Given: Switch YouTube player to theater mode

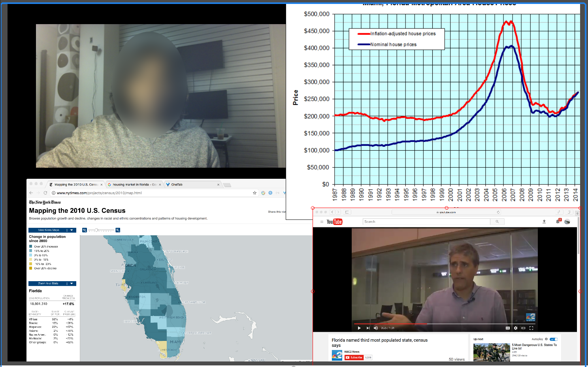Looking at the screenshot, I should [523, 328].
